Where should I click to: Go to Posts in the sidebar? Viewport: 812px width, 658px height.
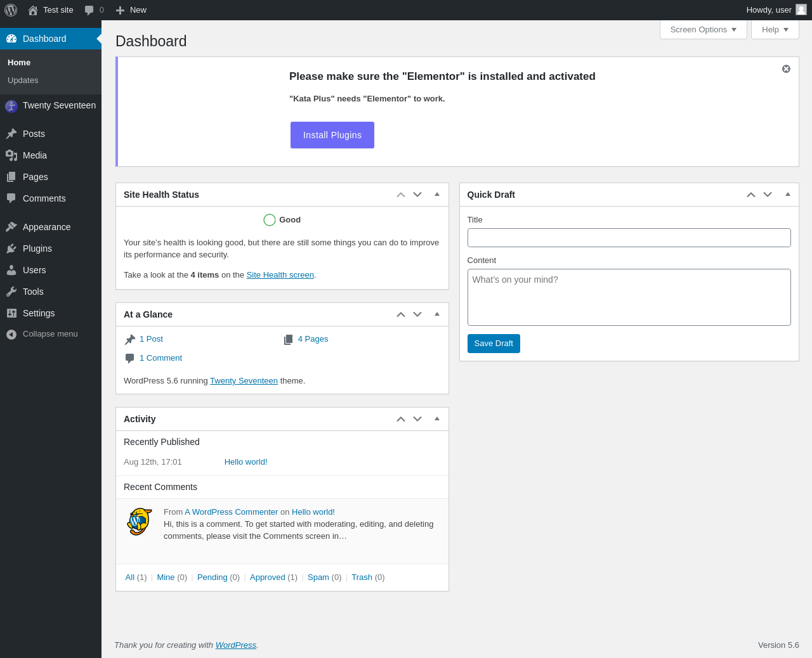click(x=51, y=134)
